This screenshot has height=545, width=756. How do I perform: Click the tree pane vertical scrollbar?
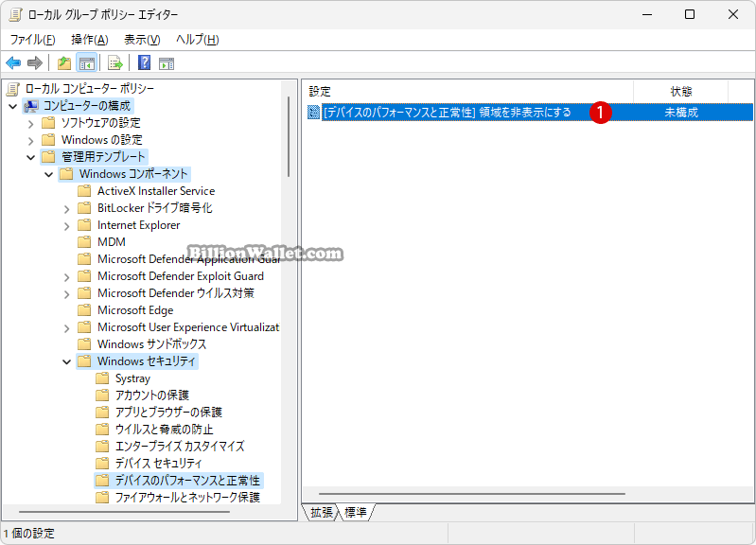(289, 136)
